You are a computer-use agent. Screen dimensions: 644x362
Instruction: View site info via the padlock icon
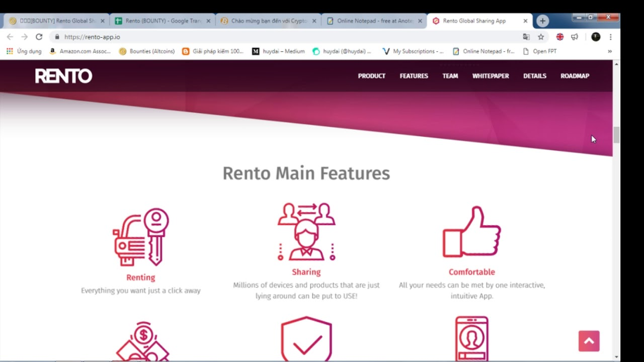57,37
